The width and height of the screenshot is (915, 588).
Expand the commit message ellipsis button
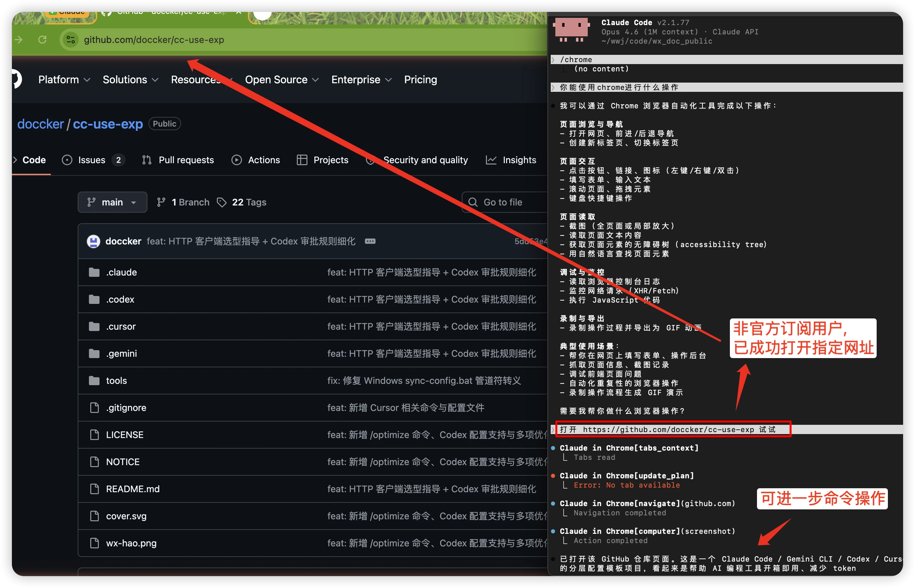coord(370,241)
